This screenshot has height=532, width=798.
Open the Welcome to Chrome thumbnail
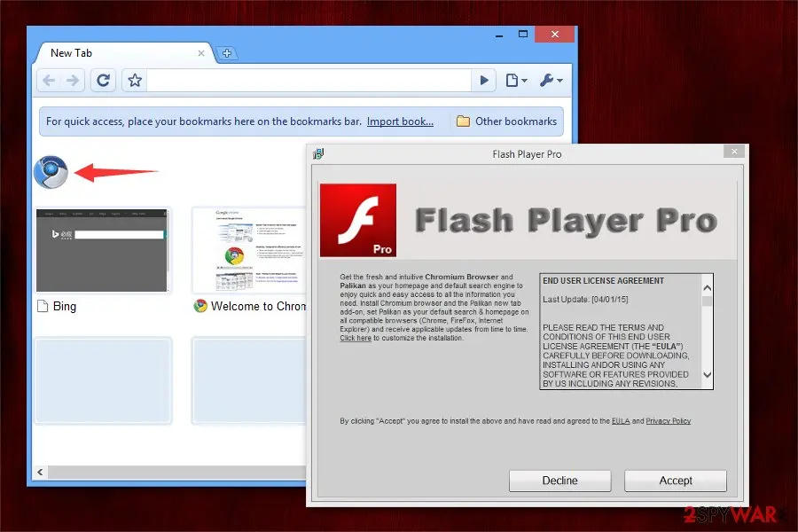pos(249,250)
